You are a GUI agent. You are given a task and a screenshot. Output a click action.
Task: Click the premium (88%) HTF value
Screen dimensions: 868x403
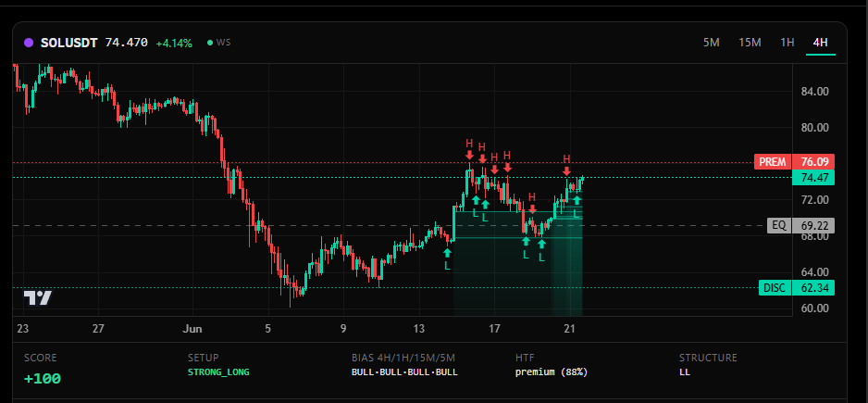pyautogui.click(x=552, y=372)
